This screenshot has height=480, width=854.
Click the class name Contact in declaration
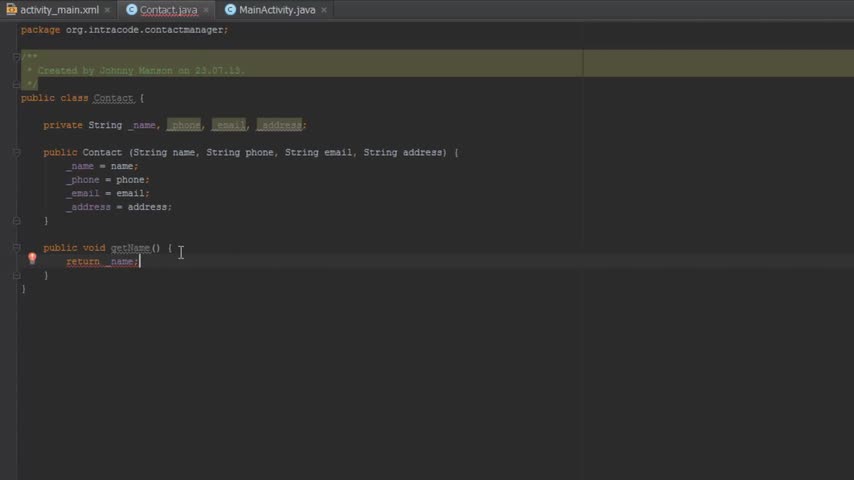(x=113, y=98)
